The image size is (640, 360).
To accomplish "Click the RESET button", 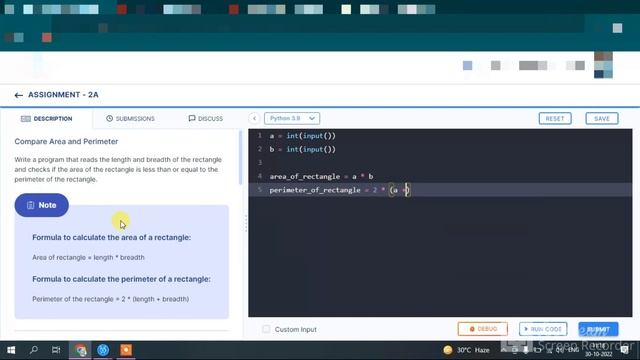I will click(555, 118).
